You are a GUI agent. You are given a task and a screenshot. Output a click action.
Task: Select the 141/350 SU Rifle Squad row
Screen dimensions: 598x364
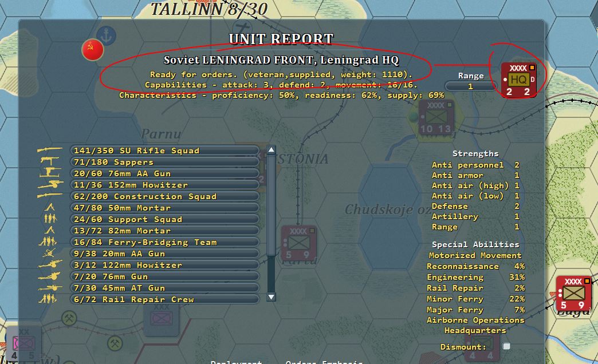165,151
